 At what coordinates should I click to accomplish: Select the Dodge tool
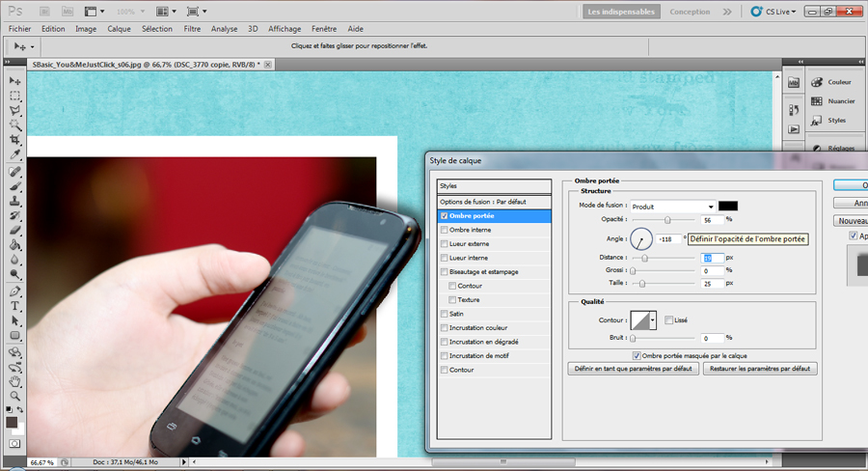[x=14, y=274]
